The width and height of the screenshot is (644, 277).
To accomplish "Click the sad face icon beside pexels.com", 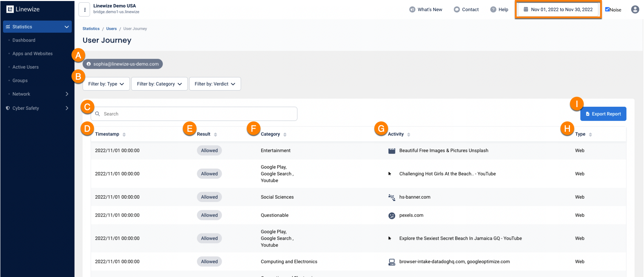I will click(392, 216).
